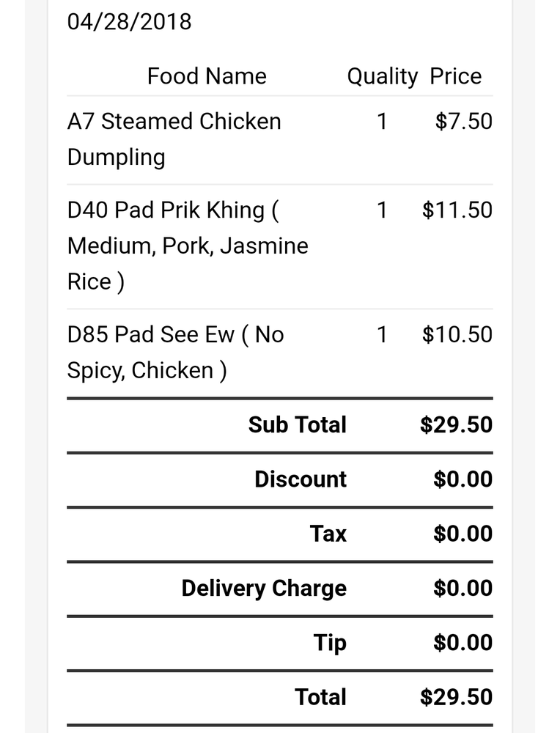Tap the Tax amount value
Screen dimensions: 560x733
[x=463, y=534]
